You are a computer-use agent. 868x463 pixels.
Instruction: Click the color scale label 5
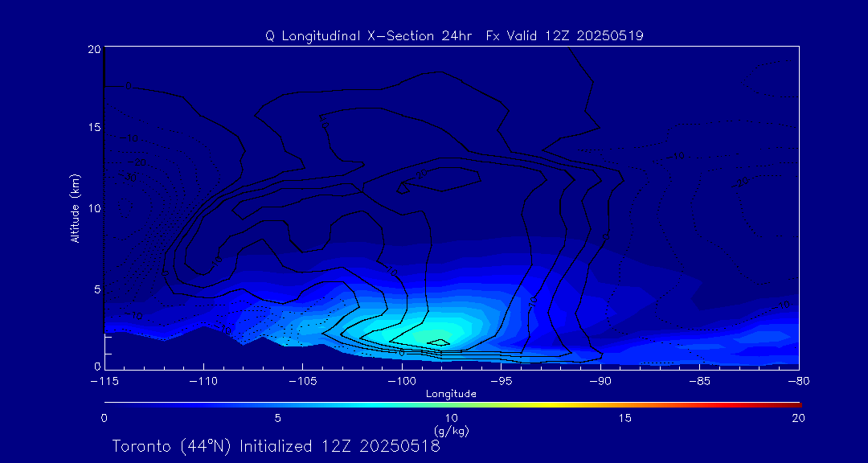coord(278,418)
